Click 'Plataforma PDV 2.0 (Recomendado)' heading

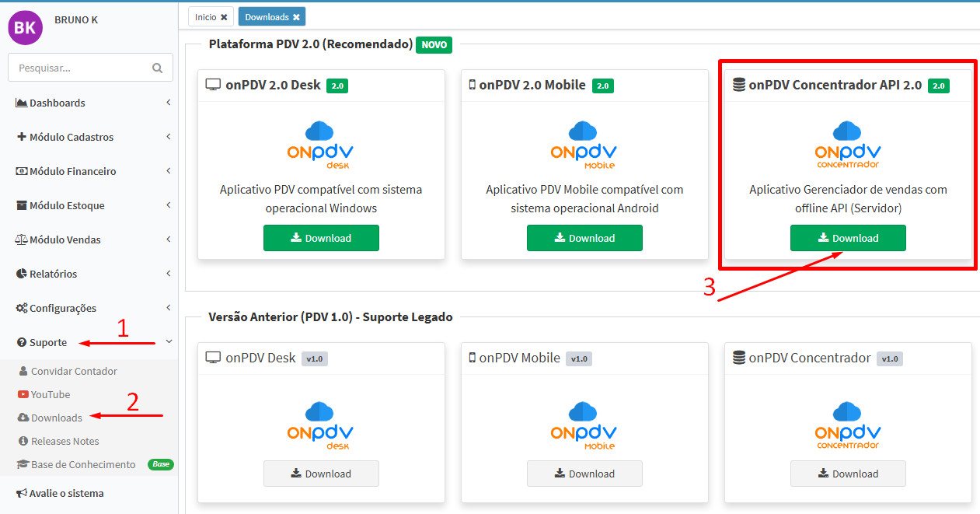point(311,44)
